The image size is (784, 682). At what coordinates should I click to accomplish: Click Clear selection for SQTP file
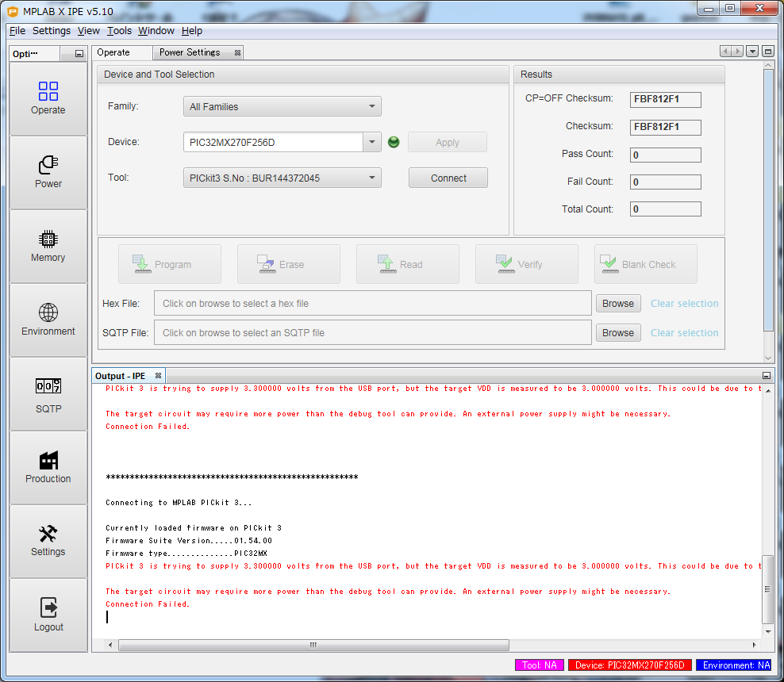point(684,332)
